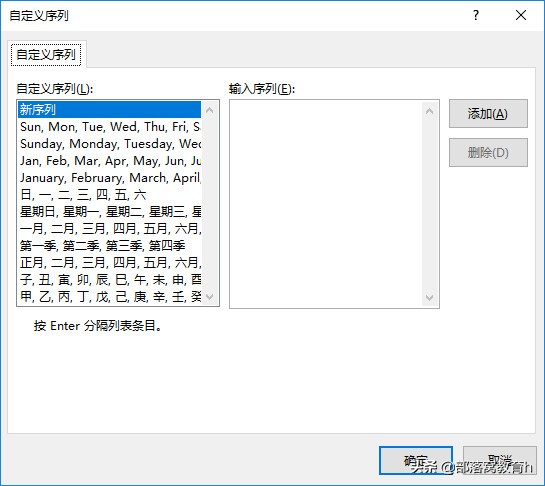The image size is (545, 486).
Task: Select the 自定义序列 tab
Action: pyautogui.click(x=46, y=55)
